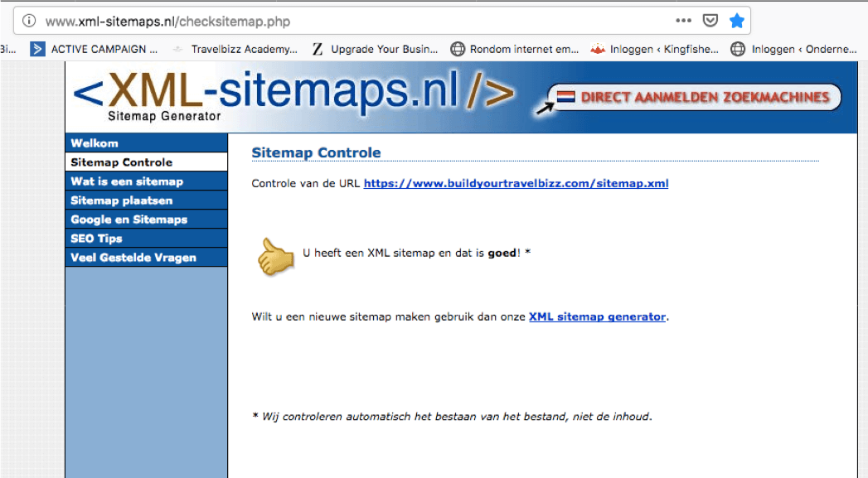This screenshot has width=868, height=478.
Task: Open the ACTIVE CAMPAIGN bookmark
Action: coord(95,49)
